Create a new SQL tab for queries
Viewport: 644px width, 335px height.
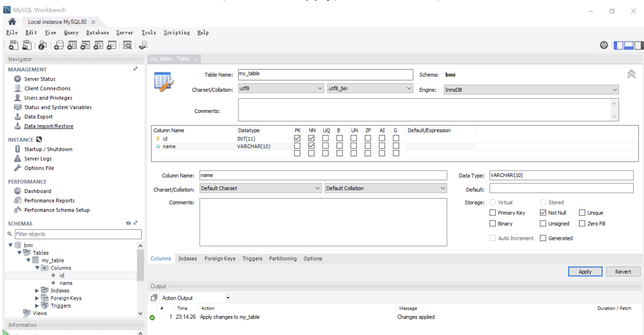[x=14, y=45]
